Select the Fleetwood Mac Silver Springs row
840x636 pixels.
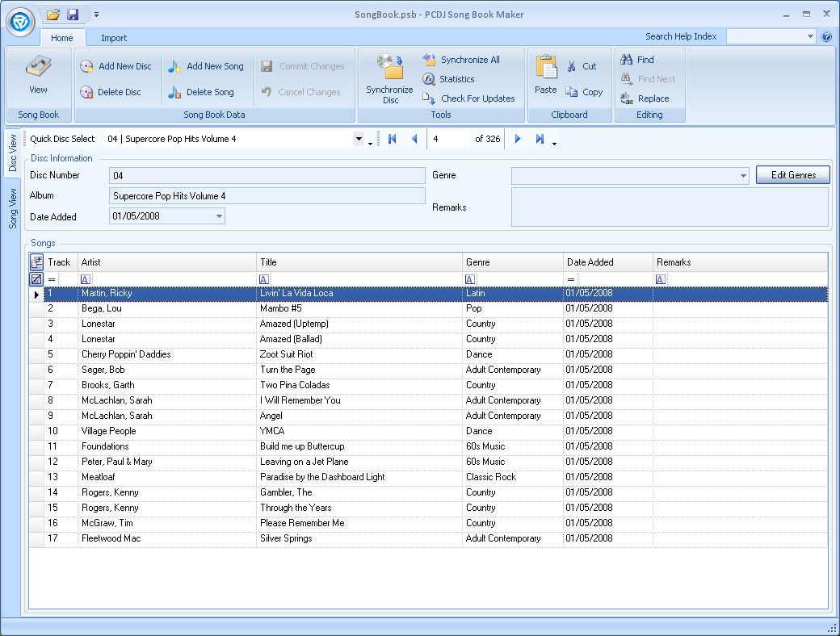pos(283,538)
